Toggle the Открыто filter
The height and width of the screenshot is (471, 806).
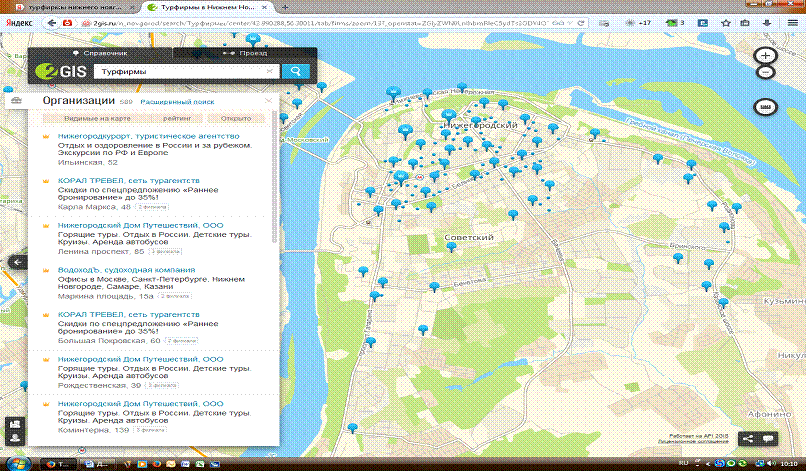tap(236, 118)
